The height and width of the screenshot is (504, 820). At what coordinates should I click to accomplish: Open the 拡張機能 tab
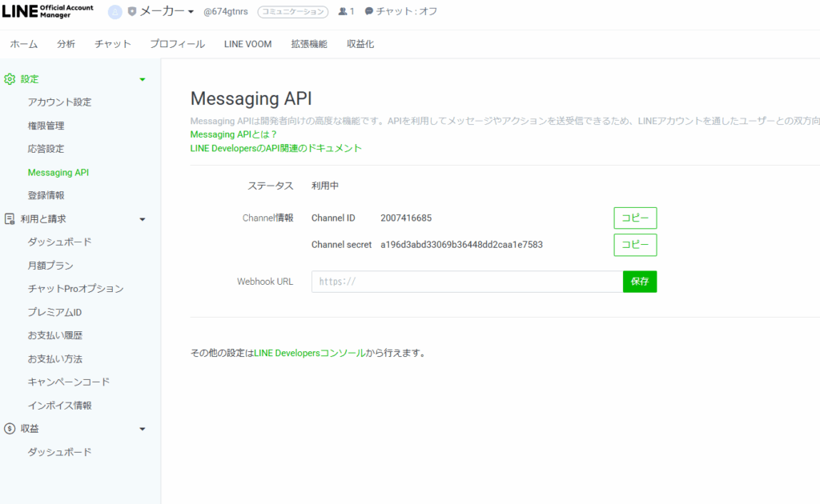click(x=309, y=44)
